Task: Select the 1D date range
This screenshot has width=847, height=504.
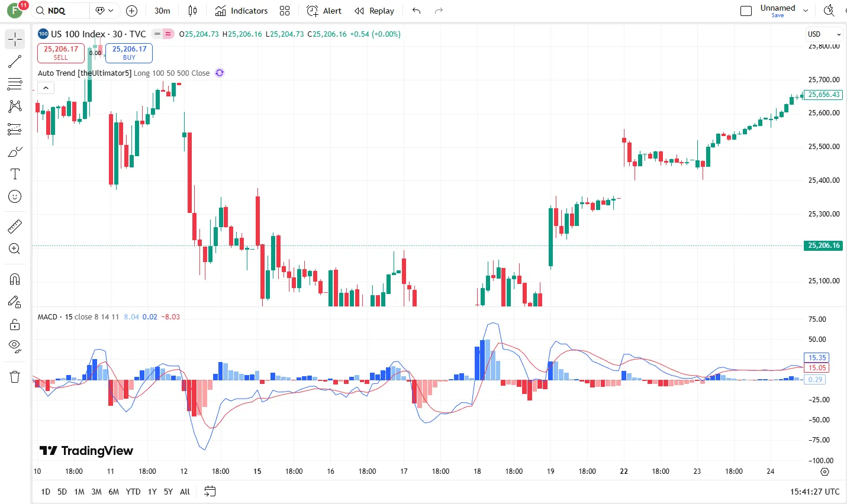Action: click(x=46, y=492)
